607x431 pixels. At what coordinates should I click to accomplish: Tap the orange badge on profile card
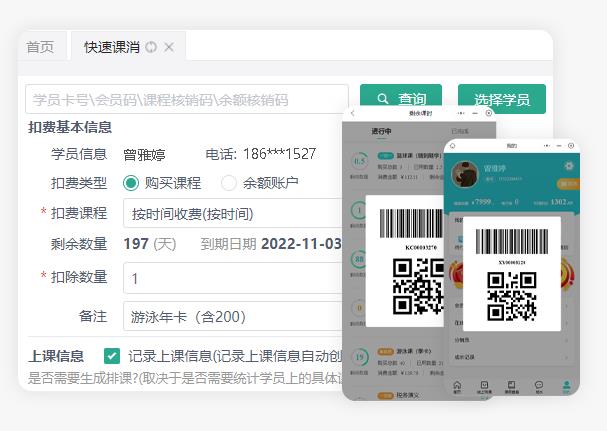pos(568,184)
